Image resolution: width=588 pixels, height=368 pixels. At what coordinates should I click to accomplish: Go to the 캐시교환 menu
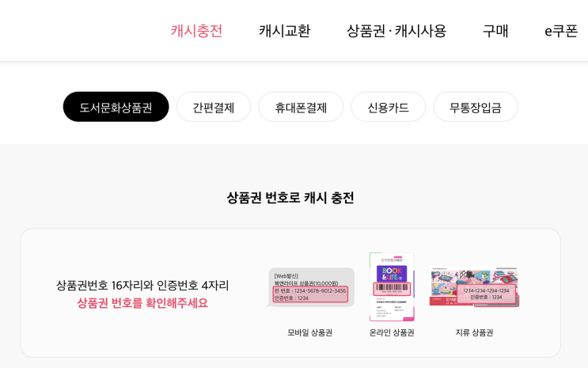tap(285, 31)
